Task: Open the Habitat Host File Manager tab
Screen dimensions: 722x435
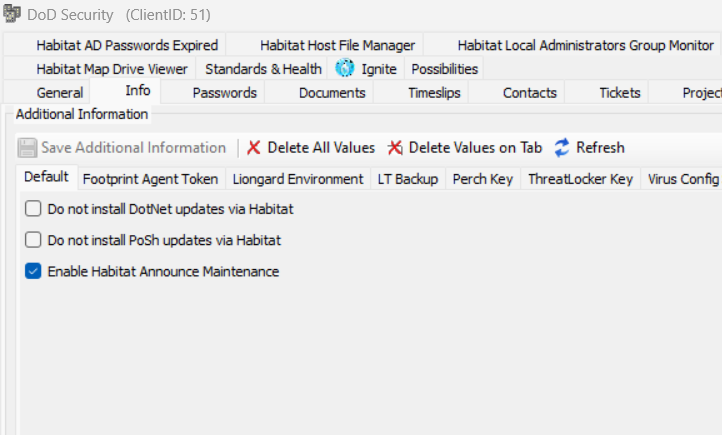Action: (x=337, y=45)
